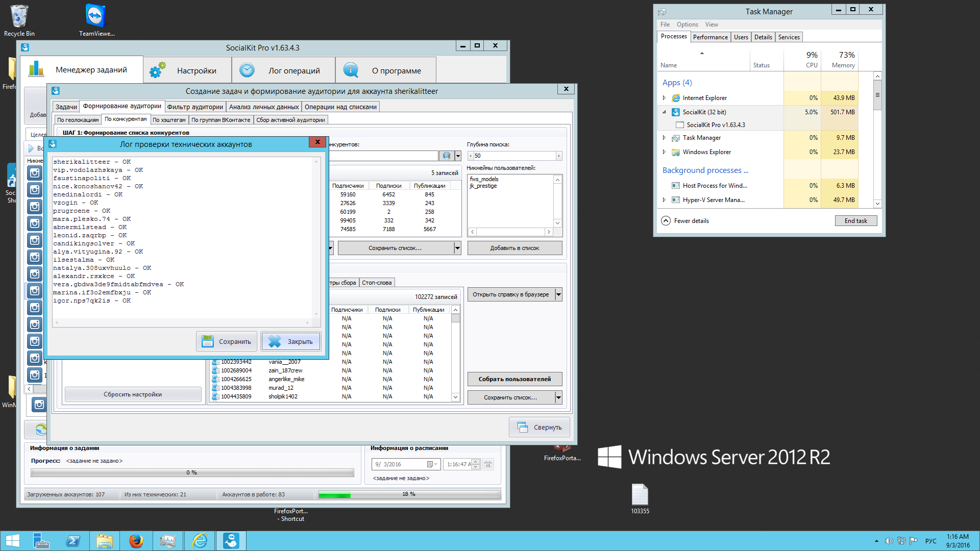Select user row sholpik1402
The width and height of the screenshot is (980, 551).
[x=331, y=396]
